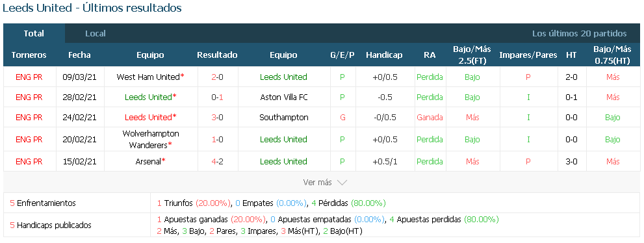Open the 3-0 Southampton match result
644x243 pixels.
[218, 118]
